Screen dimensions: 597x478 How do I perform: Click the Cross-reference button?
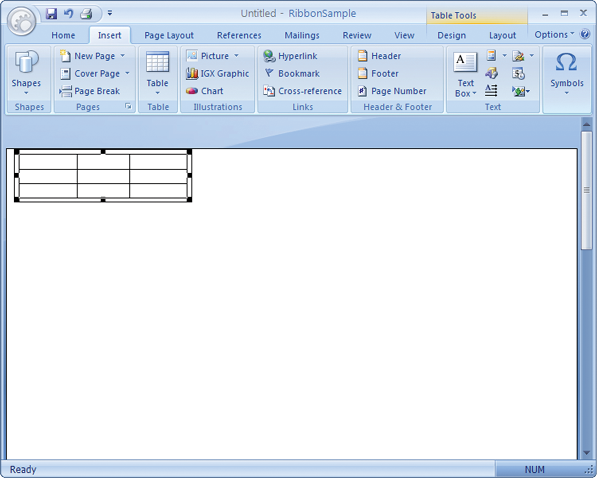pyautogui.click(x=302, y=91)
